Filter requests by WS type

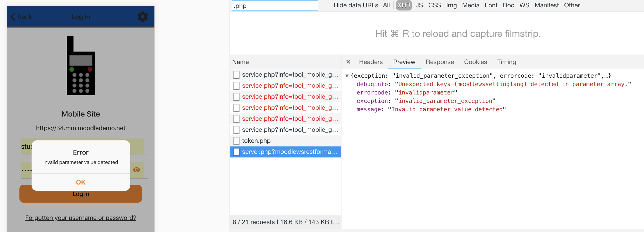[524, 5]
